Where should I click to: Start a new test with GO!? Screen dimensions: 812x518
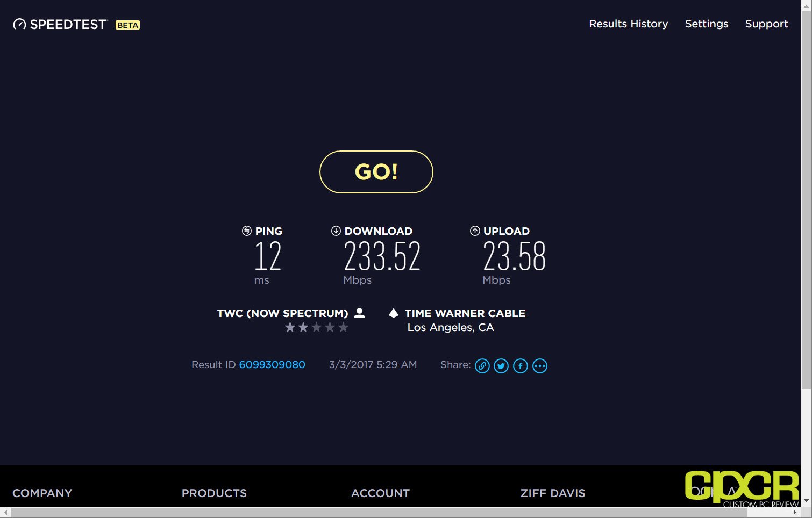click(376, 172)
